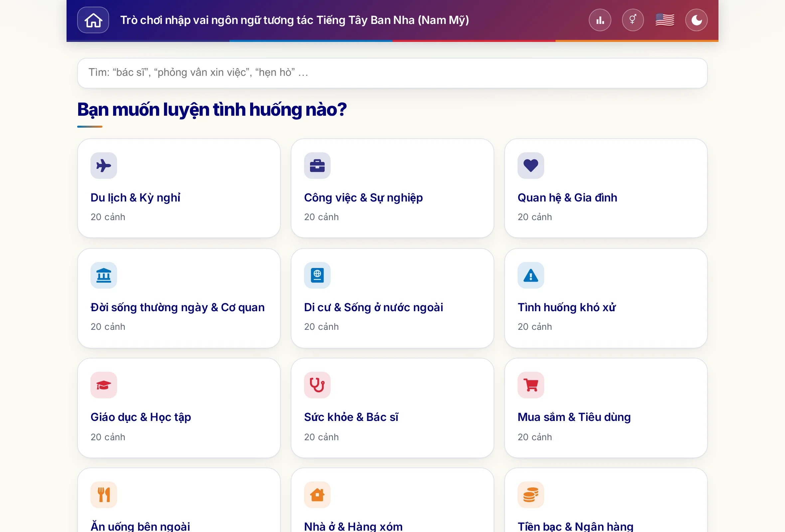Open the gender settings icon
The image size is (785, 532).
click(x=633, y=20)
